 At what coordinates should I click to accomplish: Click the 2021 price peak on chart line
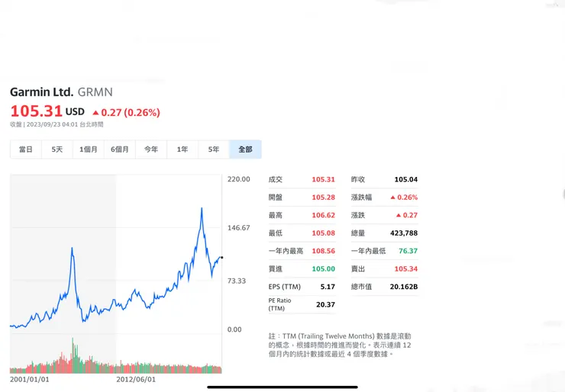(202, 208)
